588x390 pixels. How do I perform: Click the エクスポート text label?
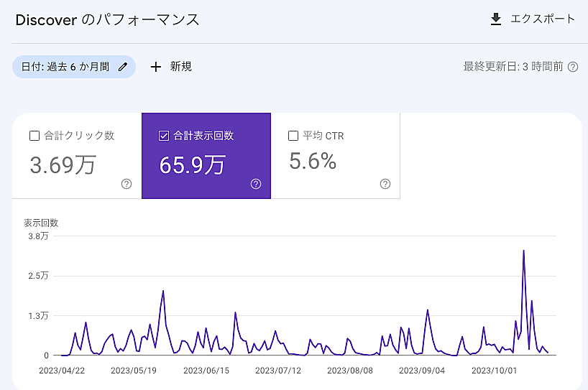point(543,19)
